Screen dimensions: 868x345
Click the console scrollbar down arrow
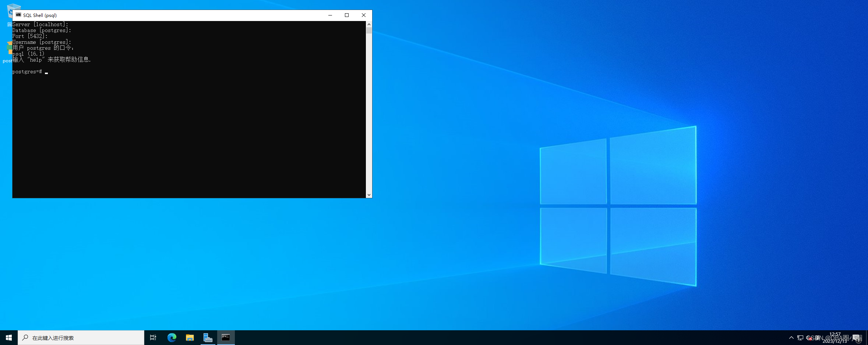[x=369, y=195]
